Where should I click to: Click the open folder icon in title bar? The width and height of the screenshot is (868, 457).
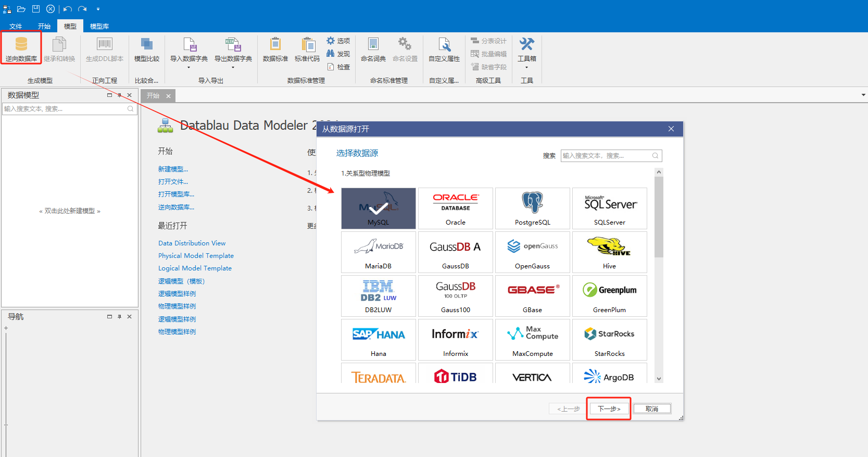21,9
